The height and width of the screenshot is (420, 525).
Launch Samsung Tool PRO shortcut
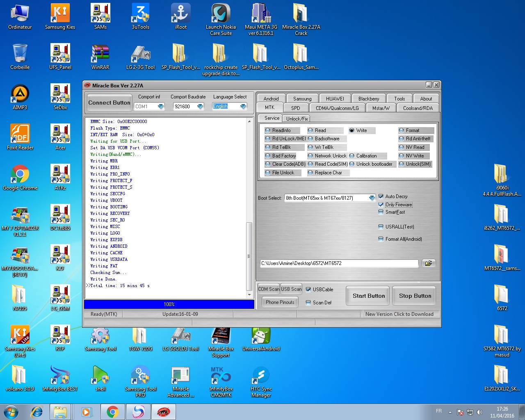pos(140,381)
